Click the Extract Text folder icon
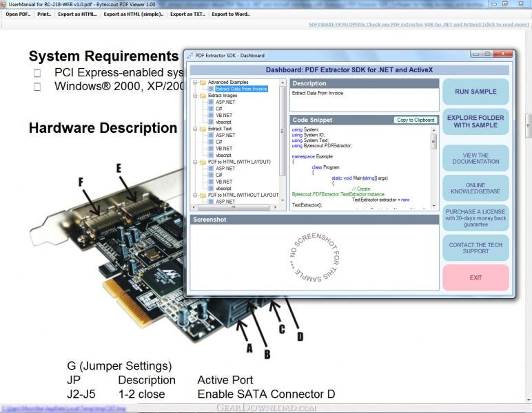The height and width of the screenshot is (413, 532). tap(203, 129)
